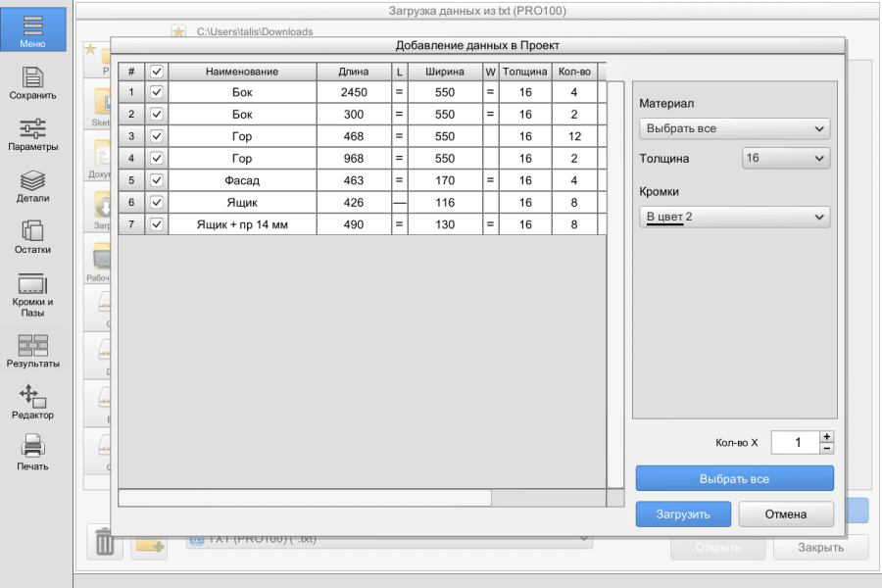The height and width of the screenshot is (588, 882).
Task: Open the Толщина 16 dropdown
Action: tap(786, 158)
